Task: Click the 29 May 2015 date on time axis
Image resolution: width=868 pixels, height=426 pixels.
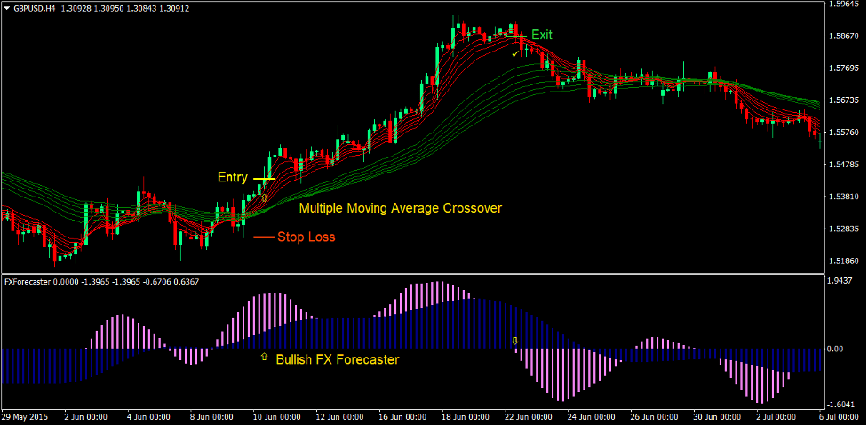Action: [24, 416]
